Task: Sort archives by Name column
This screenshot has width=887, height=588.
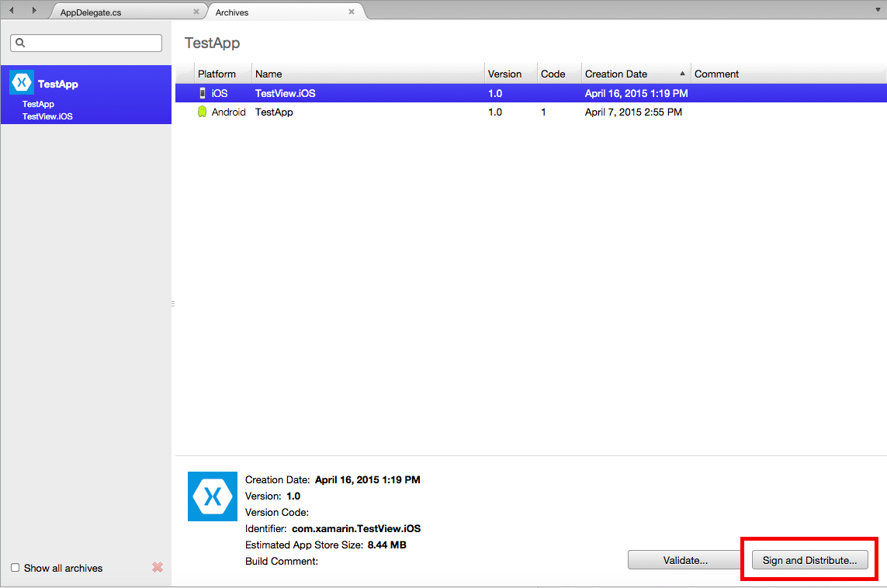Action: [x=368, y=74]
